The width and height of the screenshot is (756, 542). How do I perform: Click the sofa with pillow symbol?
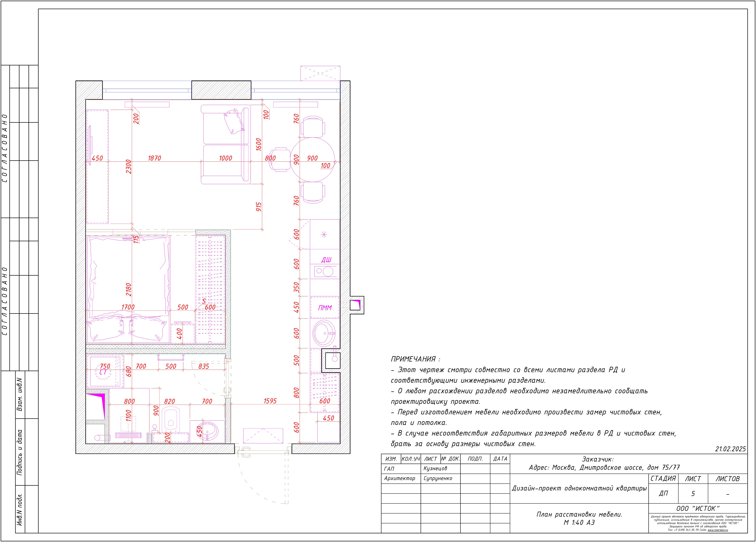pyautogui.click(x=226, y=144)
